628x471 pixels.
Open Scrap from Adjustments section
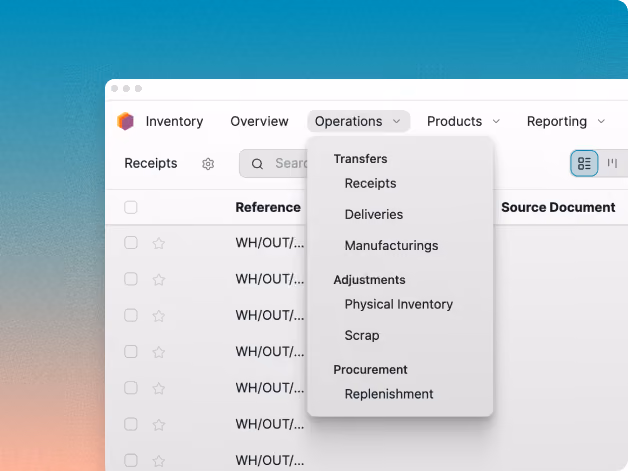tap(362, 335)
